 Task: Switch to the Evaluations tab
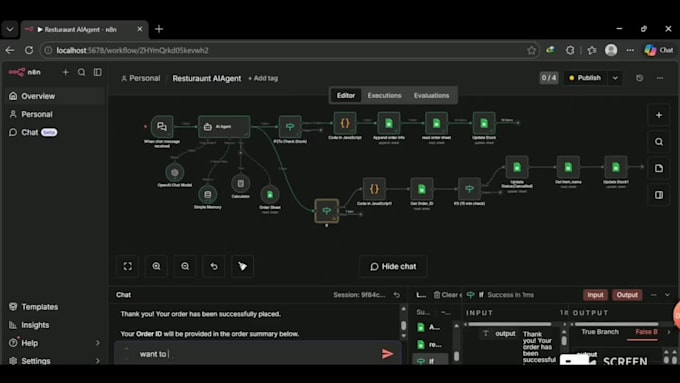[x=432, y=95]
